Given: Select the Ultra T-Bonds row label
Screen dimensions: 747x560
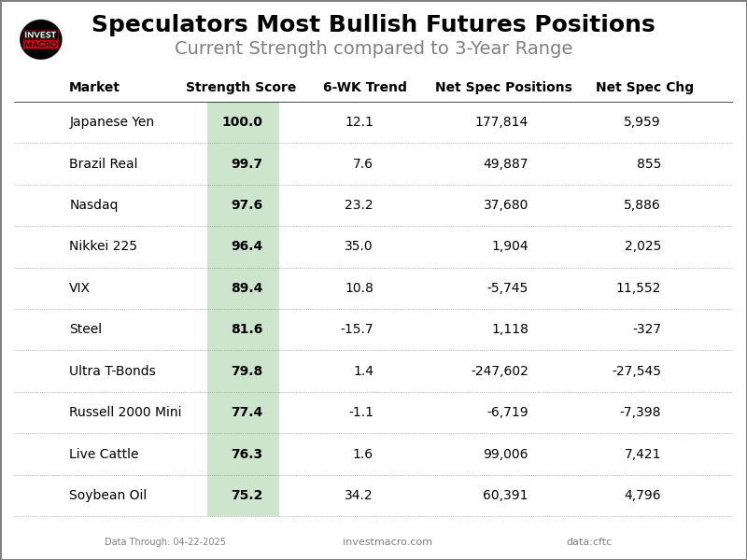Looking at the screenshot, I should point(112,371).
